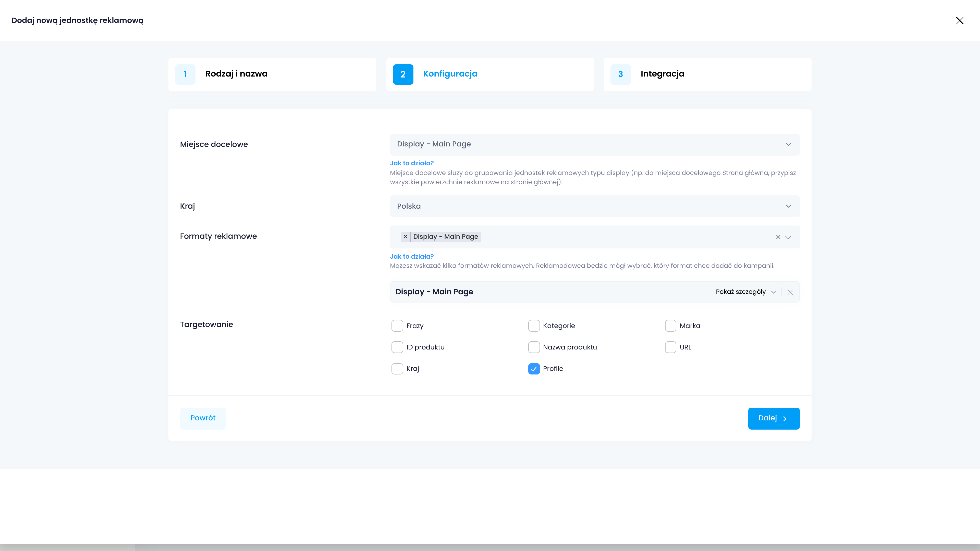
Task: Expand Pokaż szczegóły details
Action: [745, 292]
